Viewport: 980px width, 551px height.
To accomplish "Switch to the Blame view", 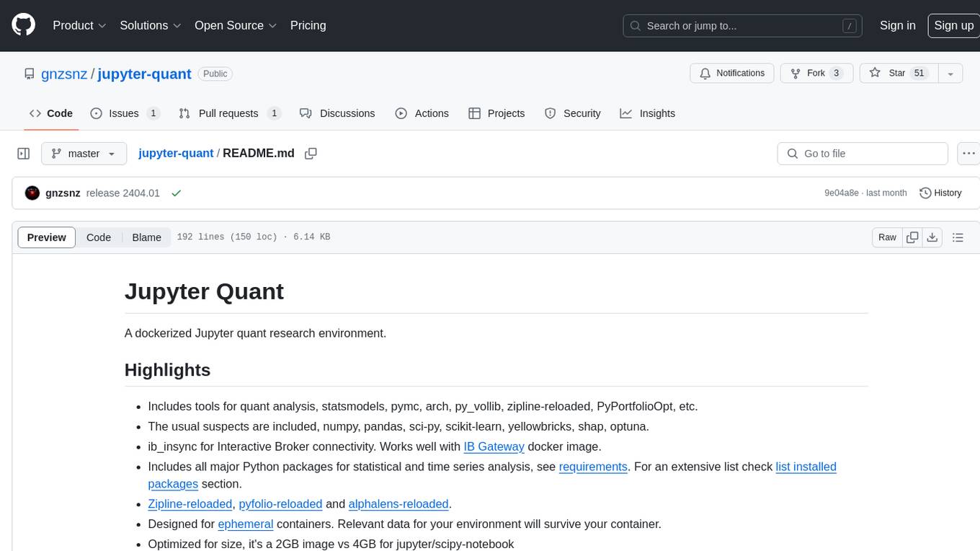I will pyautogui.click(x=146, y=237).
